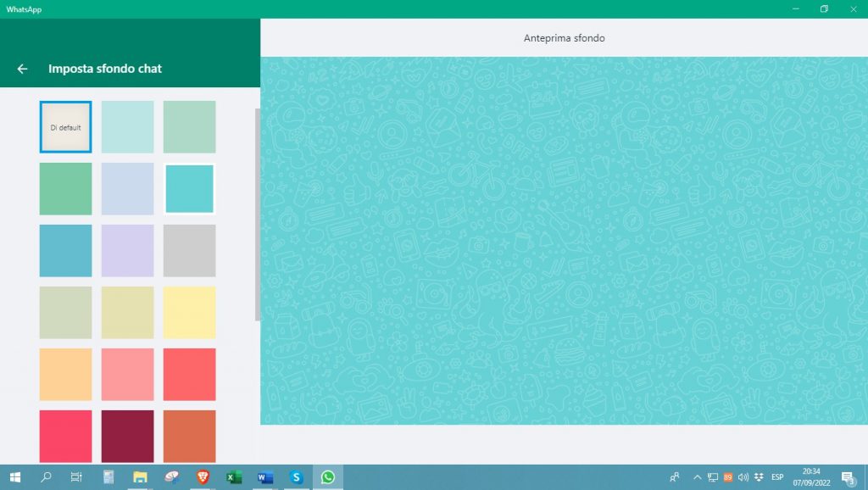Pick the peach orange color swatch
868x490 pixels.
click(65, 375)
